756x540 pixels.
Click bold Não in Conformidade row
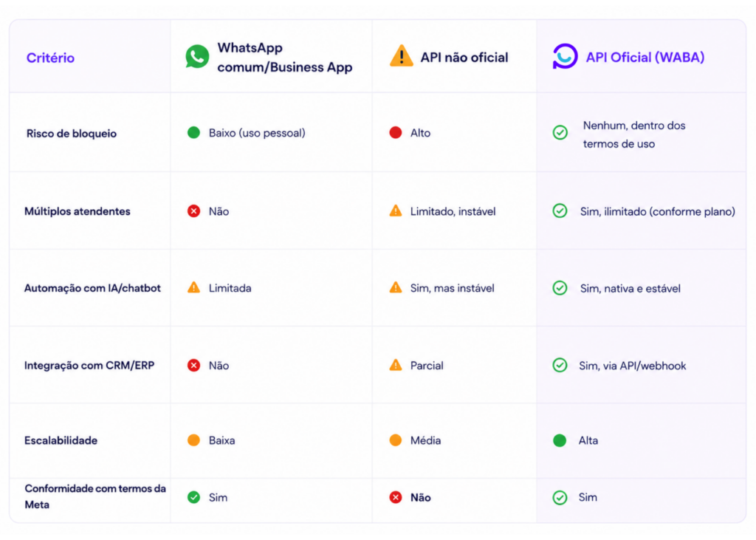(420, 498)
